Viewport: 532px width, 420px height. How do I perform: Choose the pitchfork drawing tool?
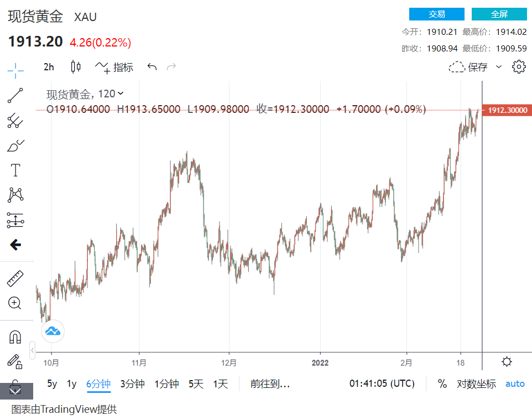coord(15,121)
